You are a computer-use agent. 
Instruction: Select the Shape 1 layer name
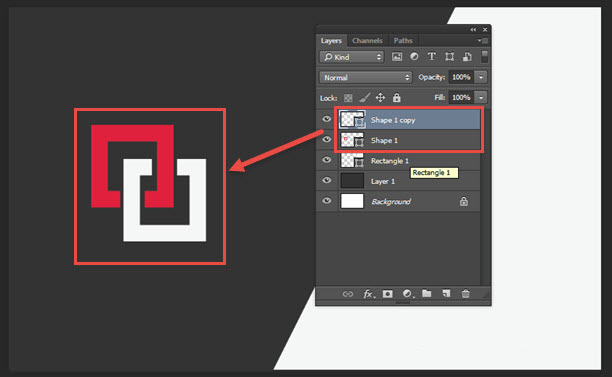pyautogui.click(x=384, y=140)
